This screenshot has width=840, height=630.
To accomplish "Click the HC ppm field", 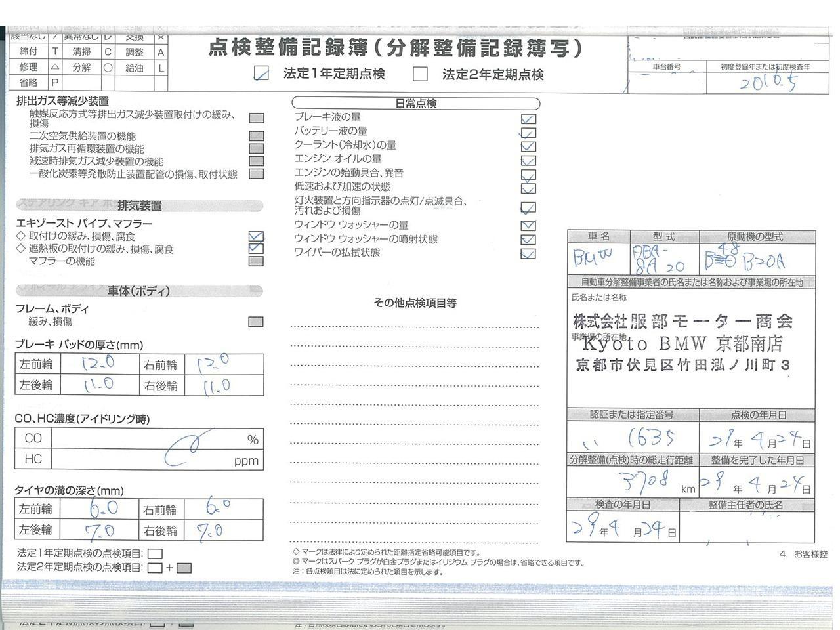I will pyautogui.click(x=157, y=459).
